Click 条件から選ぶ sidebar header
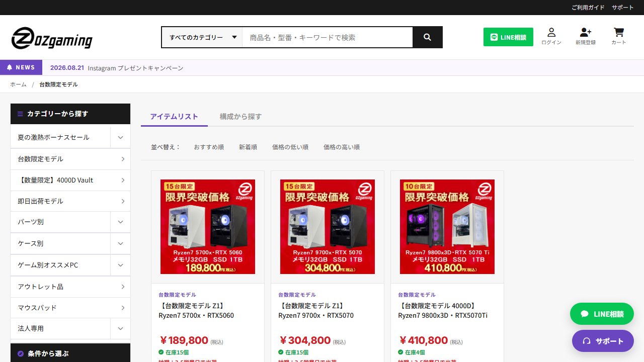Viewport: 644px width, 362px height. (x=70, y=353)
